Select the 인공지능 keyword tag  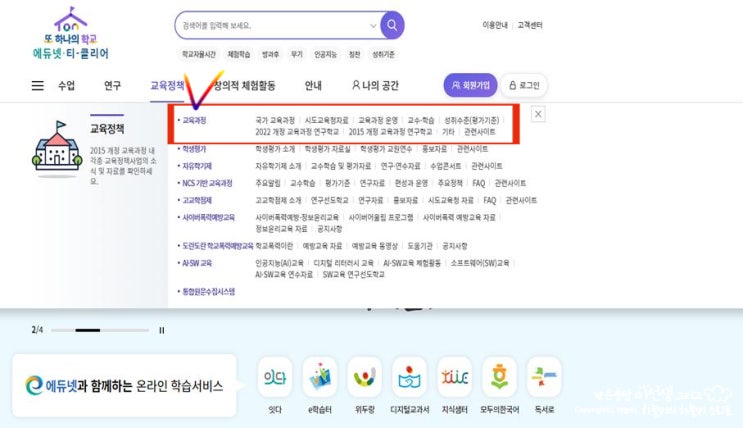[x=326, y=55]
